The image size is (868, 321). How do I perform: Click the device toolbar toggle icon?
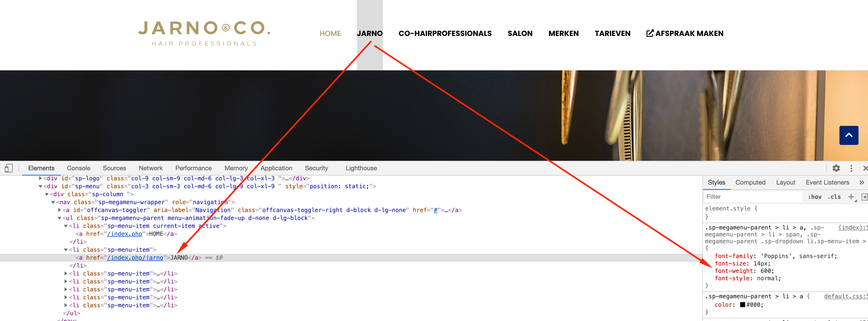click(x=9, y=168)
